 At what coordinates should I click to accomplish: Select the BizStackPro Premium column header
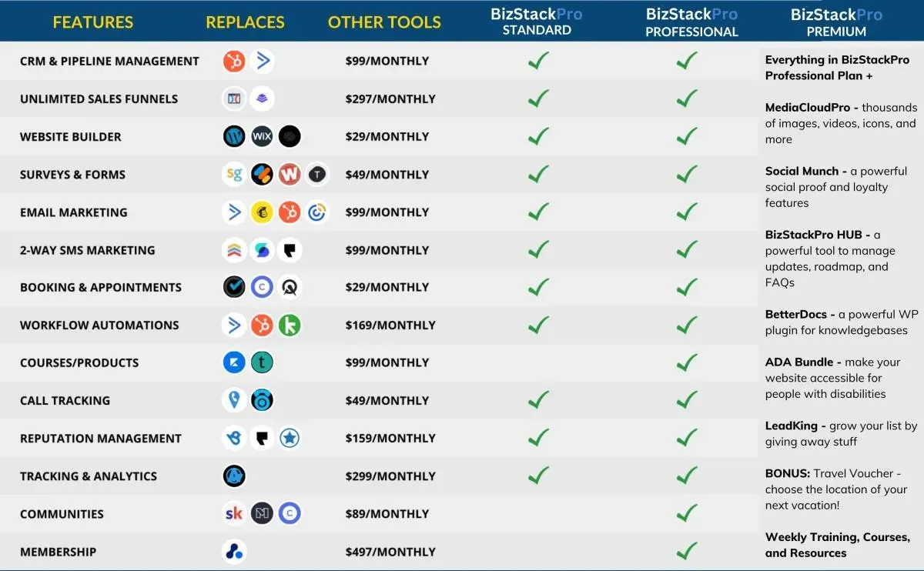click(x=837, y=23)
